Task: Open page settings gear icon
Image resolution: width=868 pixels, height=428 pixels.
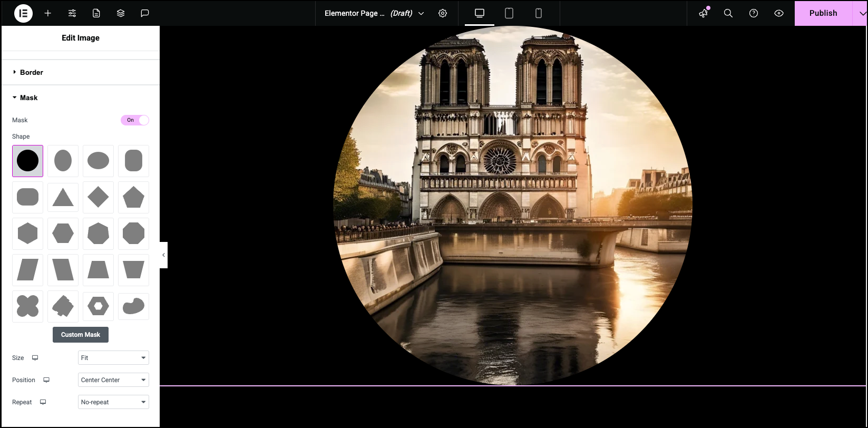Action: click(x=443, y=13)
